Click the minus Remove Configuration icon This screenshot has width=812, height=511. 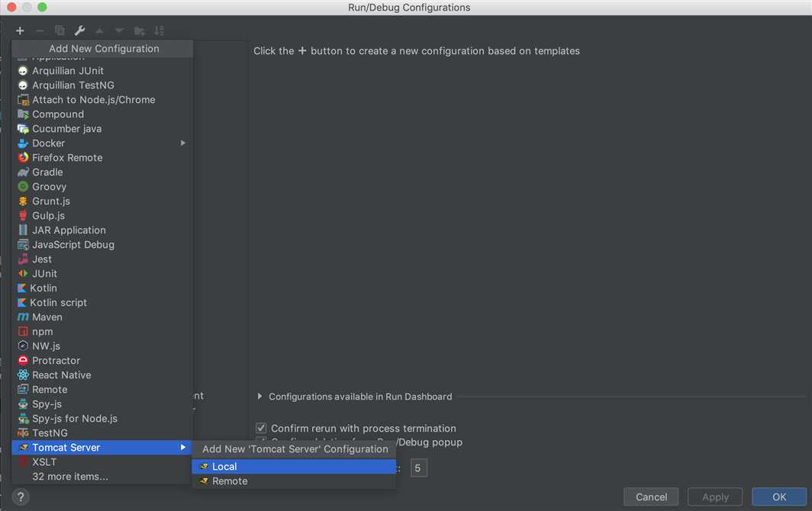(40, 31)
